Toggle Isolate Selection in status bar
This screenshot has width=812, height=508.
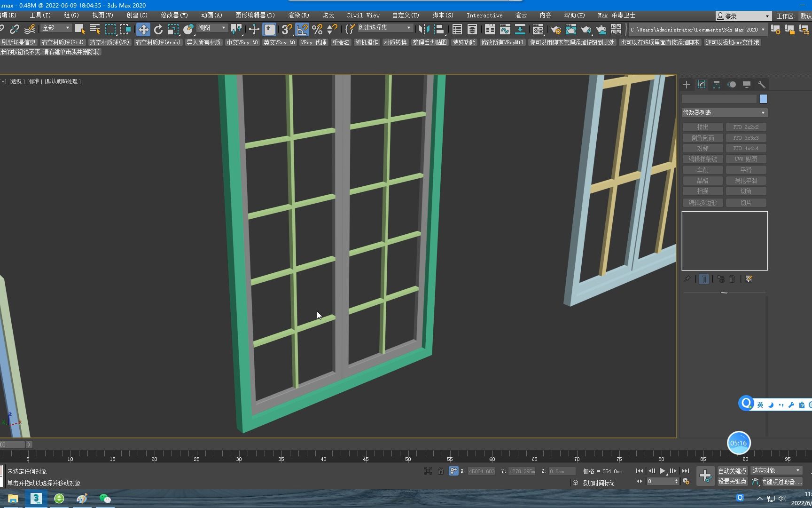(x=428, y=471)
